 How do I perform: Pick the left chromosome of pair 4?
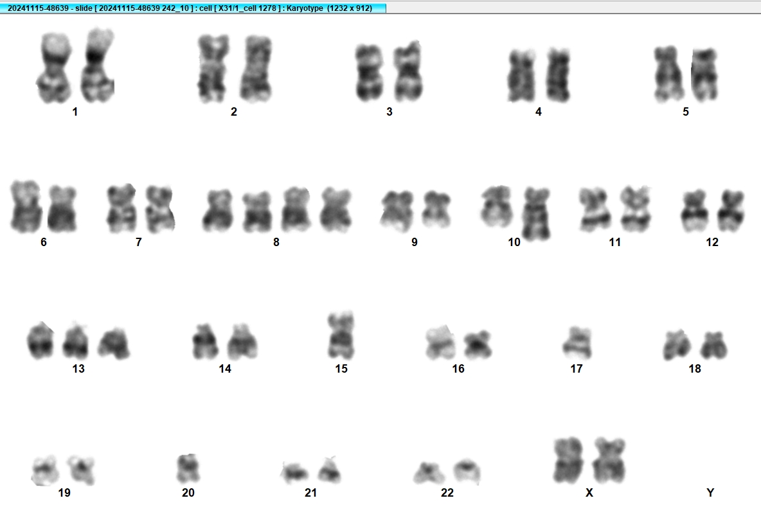521,76
